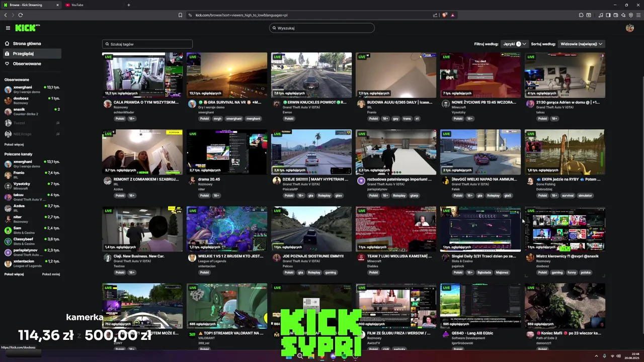The height and width of the screenshot is (362, 644).
Task: Open the Brave wallet icon
Action: click(x=616, y=15)
